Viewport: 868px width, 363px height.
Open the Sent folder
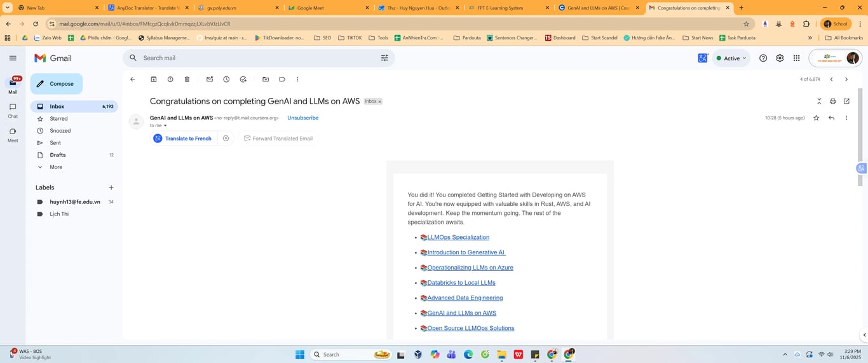tap(74, 143)
